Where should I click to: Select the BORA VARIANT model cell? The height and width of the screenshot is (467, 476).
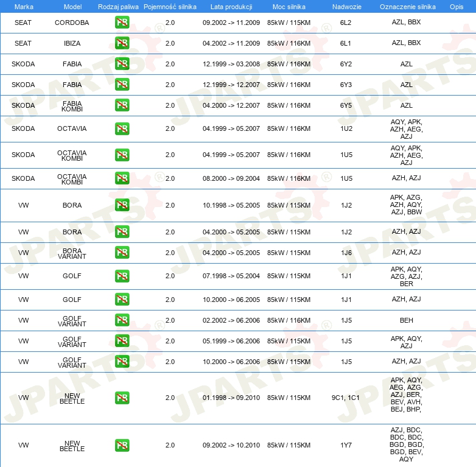[x=72, y=253]
